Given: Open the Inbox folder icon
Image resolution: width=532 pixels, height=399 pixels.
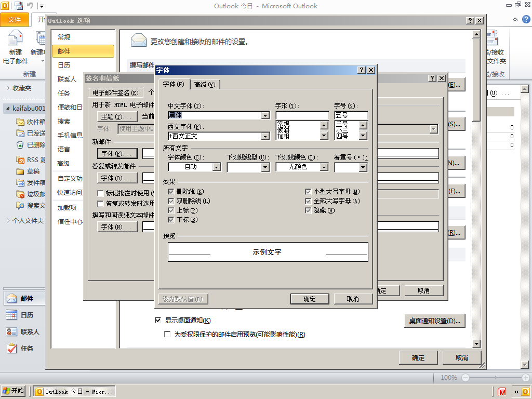Looking at the screenshot, I should (20, 122).
